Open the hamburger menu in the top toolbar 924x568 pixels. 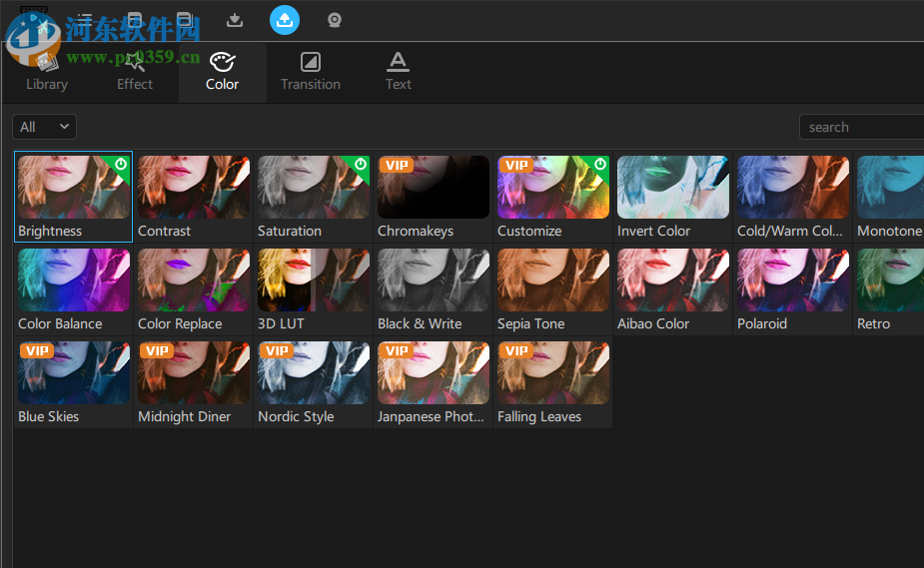click(x=85, y=19)
